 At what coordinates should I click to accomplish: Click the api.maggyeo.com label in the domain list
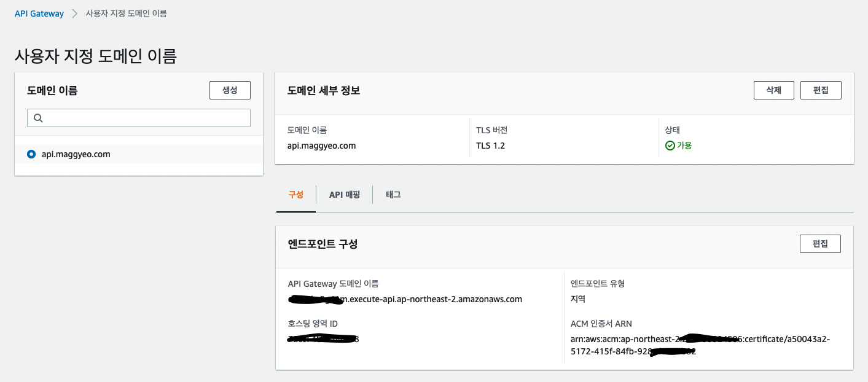(76, 155)
